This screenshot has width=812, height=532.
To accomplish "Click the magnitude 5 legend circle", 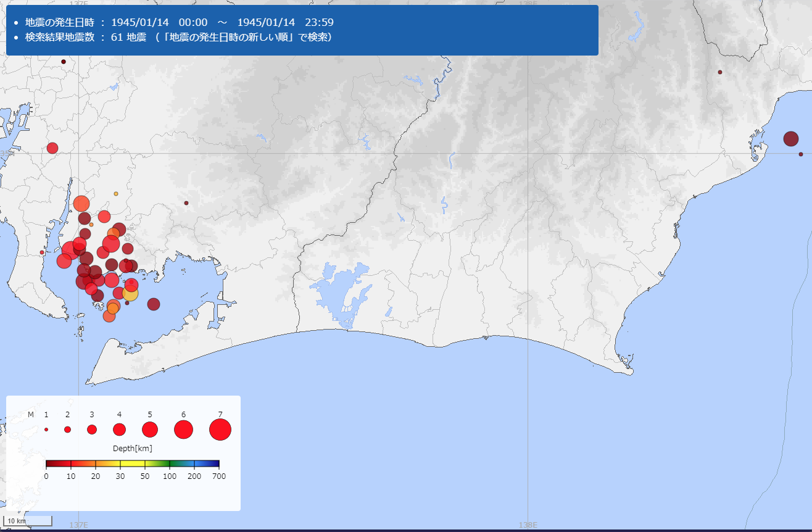I will tap(150, 430).
